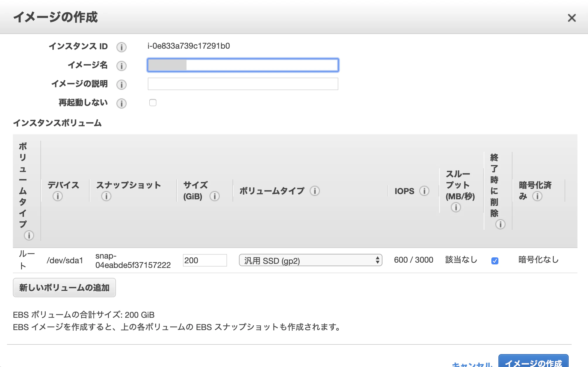Viewport: 588px width, 367px height.
Task: Click info icon beside IOPS header
Action: 424,191
